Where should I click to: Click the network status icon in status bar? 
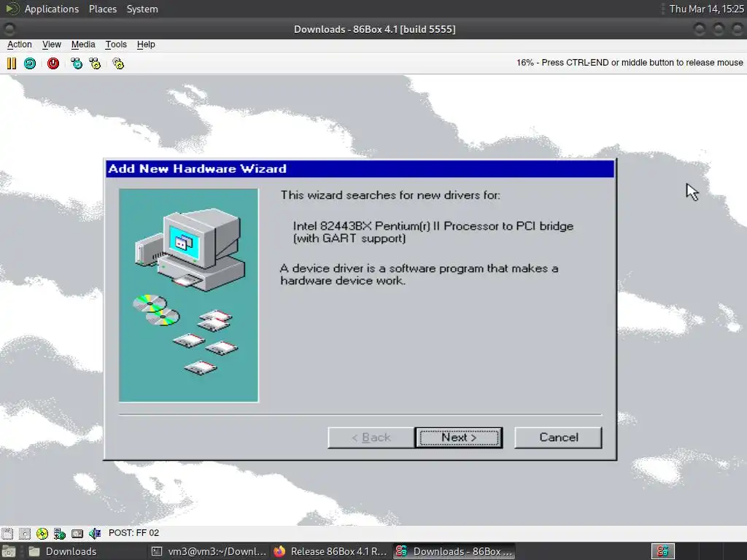[x=60, y=533]
